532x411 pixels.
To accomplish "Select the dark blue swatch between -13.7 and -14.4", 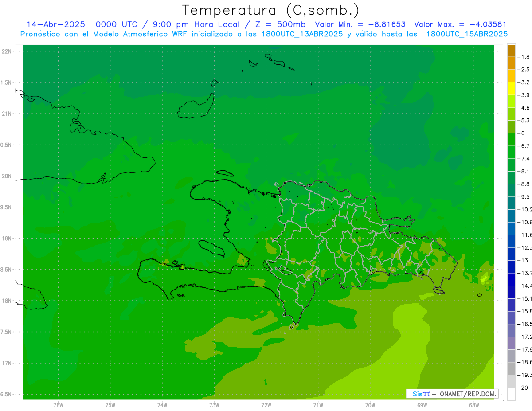I will (511, 279).
